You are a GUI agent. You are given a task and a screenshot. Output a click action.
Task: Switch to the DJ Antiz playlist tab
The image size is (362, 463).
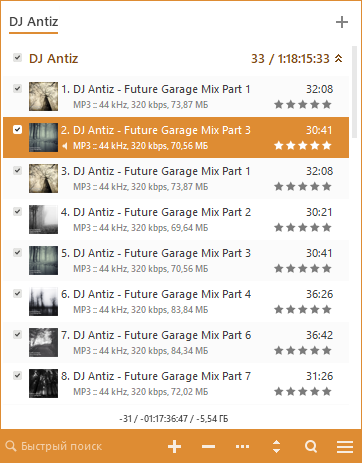click(34, 22)
